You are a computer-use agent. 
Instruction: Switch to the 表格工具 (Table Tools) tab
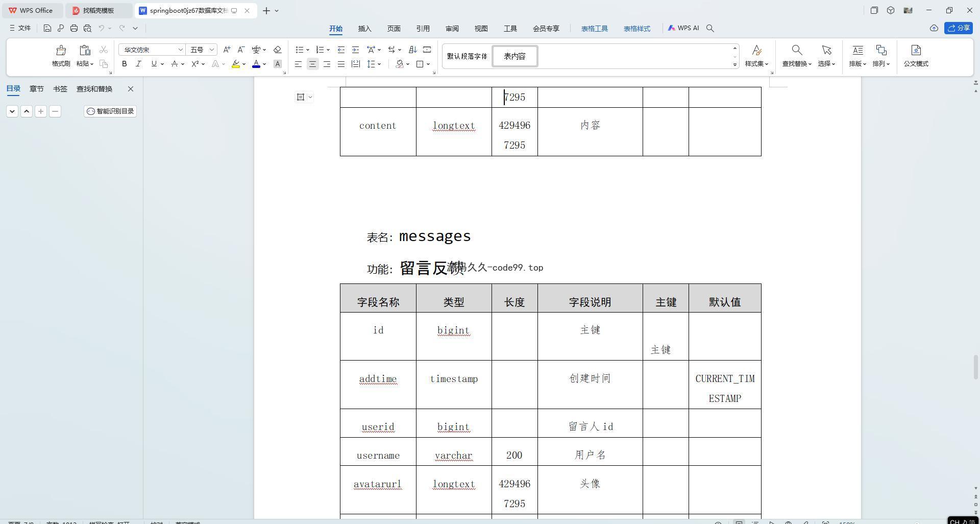(594, 29)
